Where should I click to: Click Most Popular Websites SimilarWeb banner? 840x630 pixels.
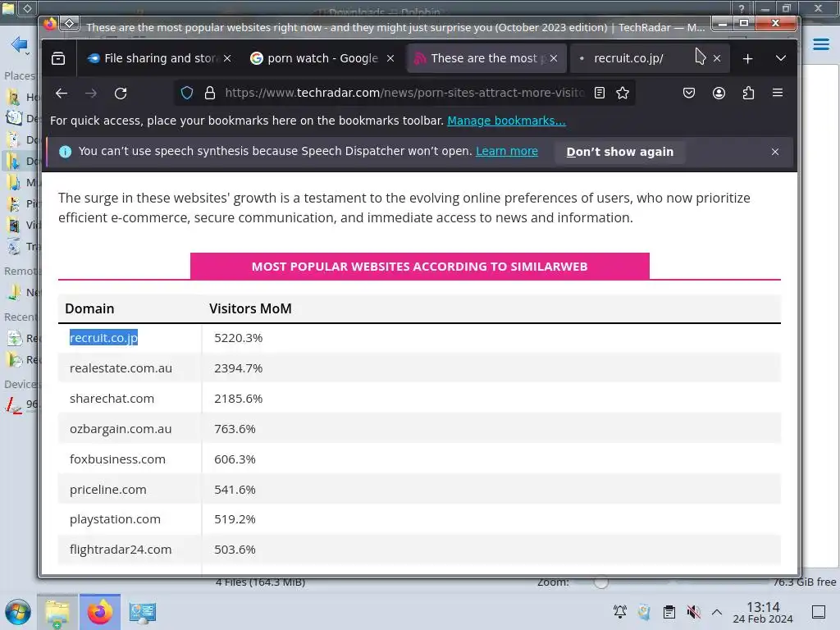(419, 267)
